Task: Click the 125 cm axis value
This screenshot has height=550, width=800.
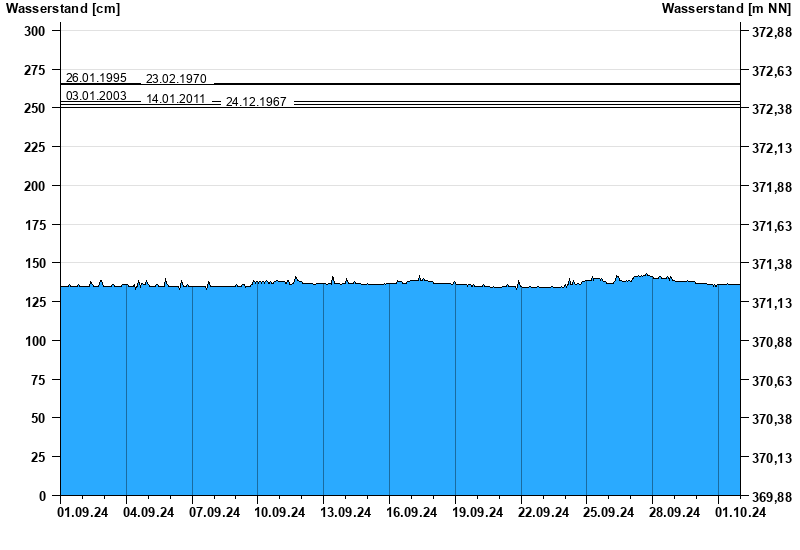Action: (35, 302)
